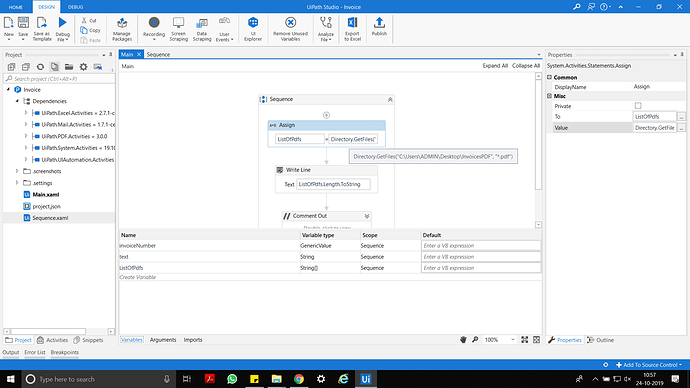
Task: Click the ListOfPdfs default value field
Action: [x=481, y=268]
